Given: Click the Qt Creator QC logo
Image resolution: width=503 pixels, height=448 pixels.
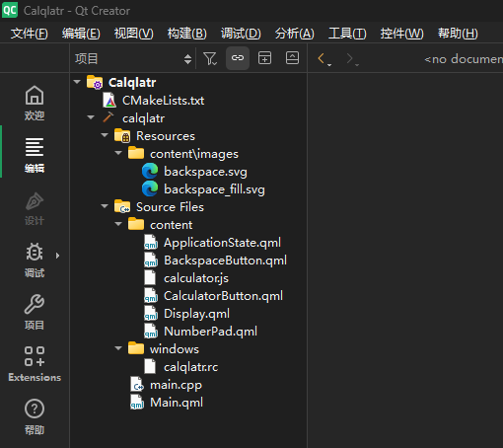Looking at the screenshot, I should pos(10,10).
